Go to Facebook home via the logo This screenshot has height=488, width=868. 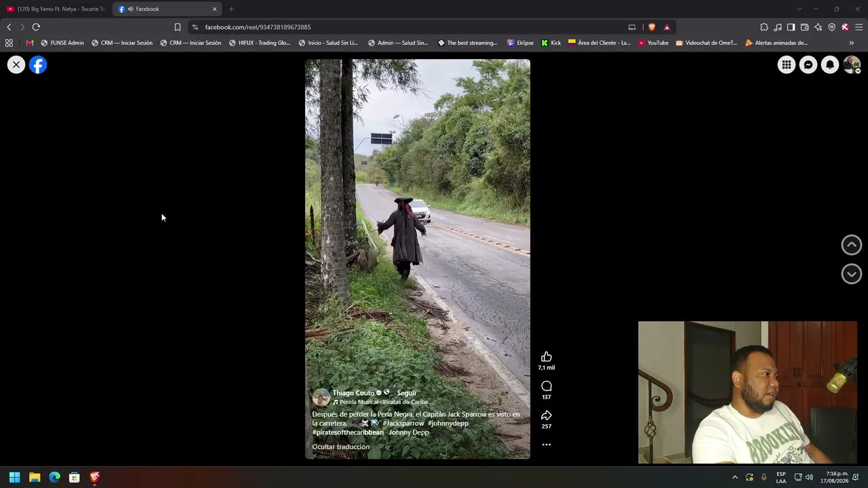click(38, 64)
